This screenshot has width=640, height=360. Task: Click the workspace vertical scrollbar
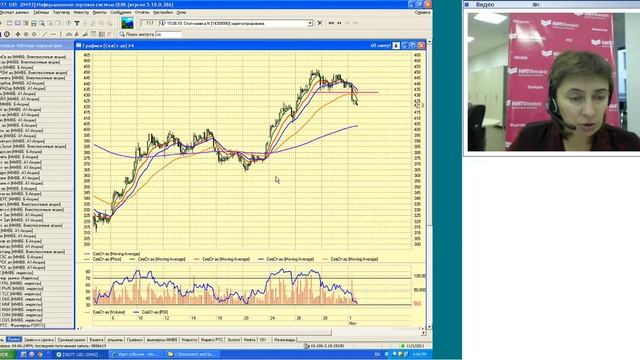coord(429,184)
